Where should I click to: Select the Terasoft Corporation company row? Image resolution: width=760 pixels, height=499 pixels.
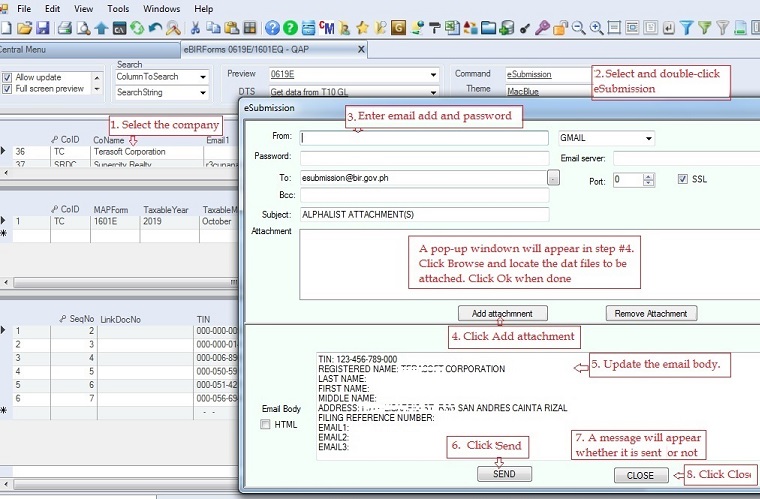pos(119,152)
